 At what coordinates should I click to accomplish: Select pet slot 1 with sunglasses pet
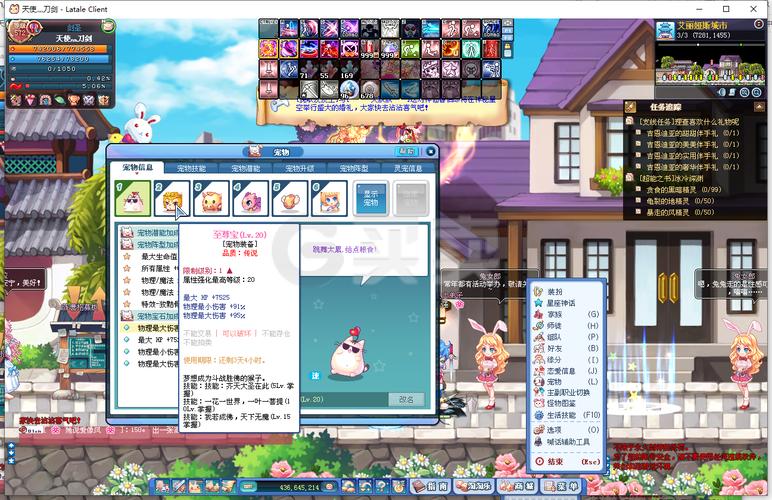point(133,198)
